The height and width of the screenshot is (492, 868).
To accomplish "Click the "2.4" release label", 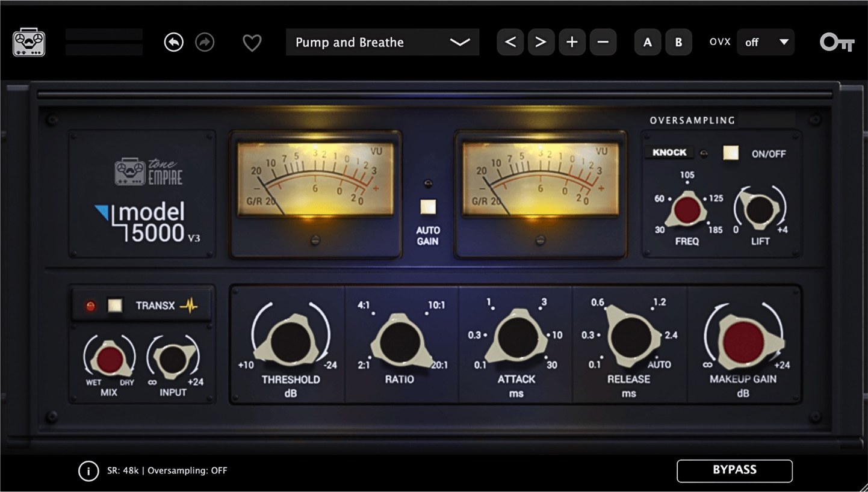I will (x=671, y=335).
